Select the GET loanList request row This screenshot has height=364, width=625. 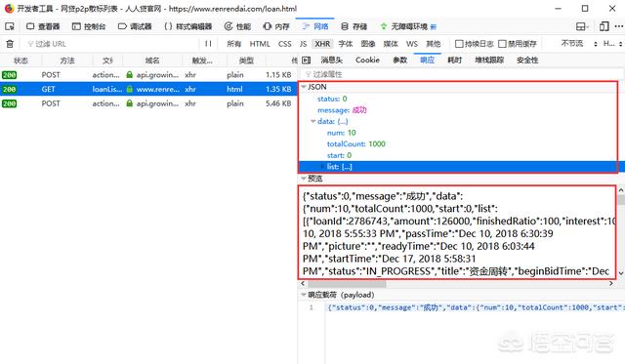click(148, 89)
